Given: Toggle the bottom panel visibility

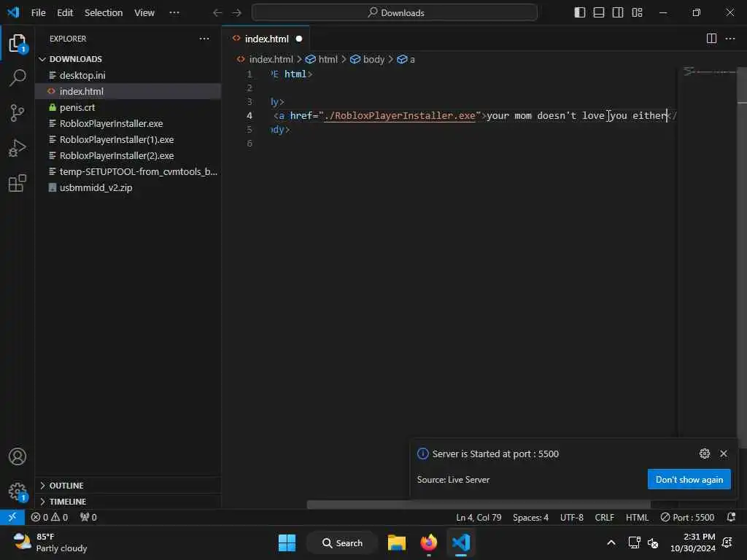Looking at the screenshot, I should pyautogui.click(x=599, y=13).
